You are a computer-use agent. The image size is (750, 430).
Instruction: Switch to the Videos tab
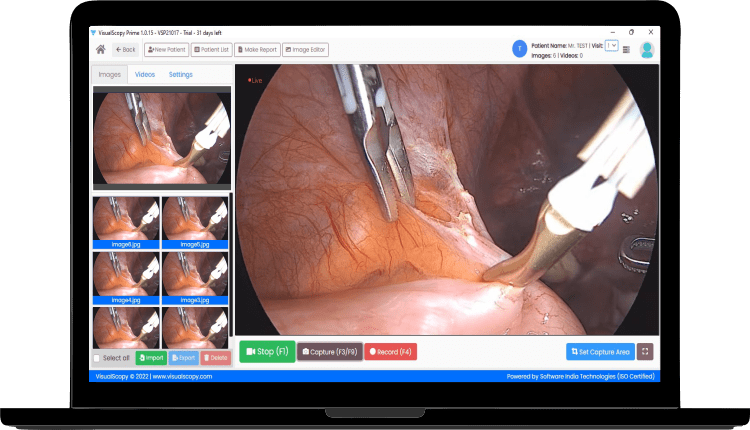point(145,75)
